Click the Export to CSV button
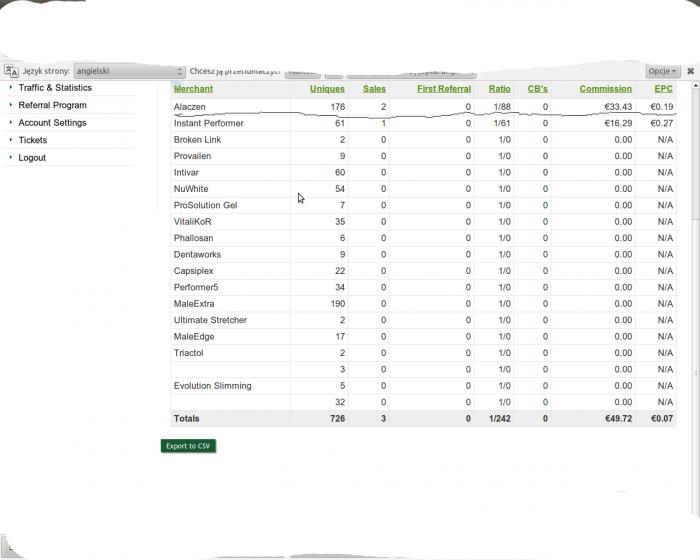Image resolution: width=700 pixels, height=560 pixels. (x=188, y=446)
